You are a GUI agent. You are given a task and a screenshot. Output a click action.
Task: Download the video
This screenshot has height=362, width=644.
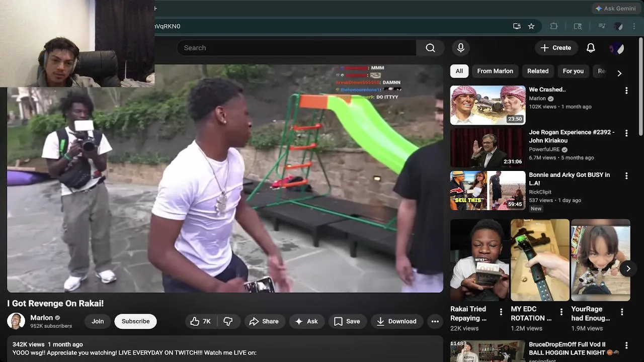tap(396, 321)
